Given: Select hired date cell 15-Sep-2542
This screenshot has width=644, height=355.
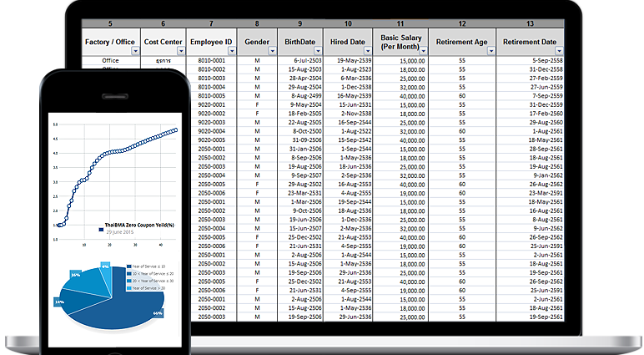Looking at the screenshot, I should point(349,140).
